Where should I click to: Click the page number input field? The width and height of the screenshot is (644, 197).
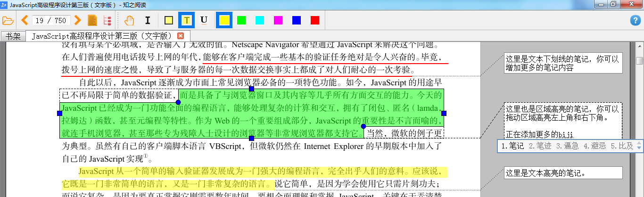51,20
